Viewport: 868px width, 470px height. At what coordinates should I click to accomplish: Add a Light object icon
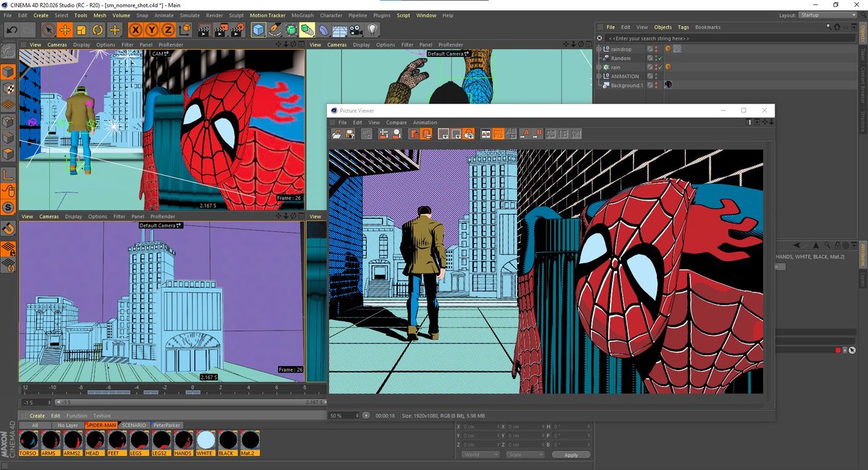(x=372, y=30)
